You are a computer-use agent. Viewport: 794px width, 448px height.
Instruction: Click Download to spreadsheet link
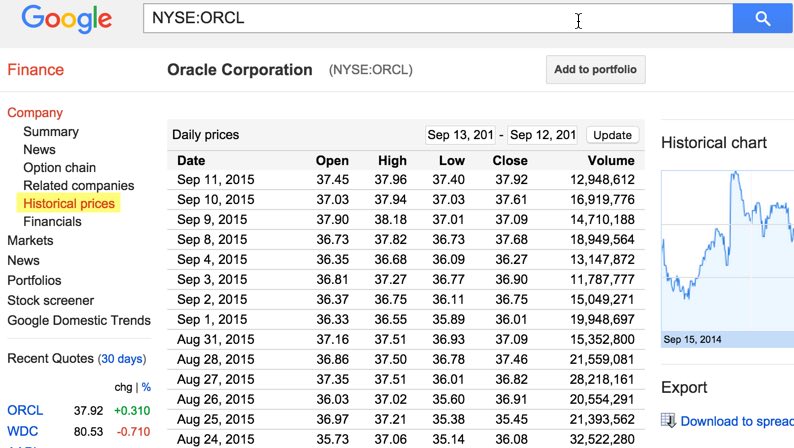pos(737,421)
